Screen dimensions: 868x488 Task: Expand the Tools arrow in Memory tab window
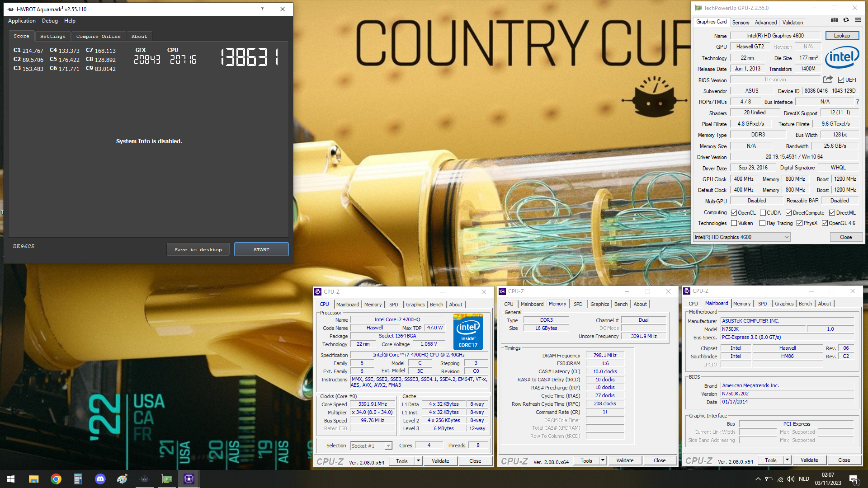click(603, 460)
